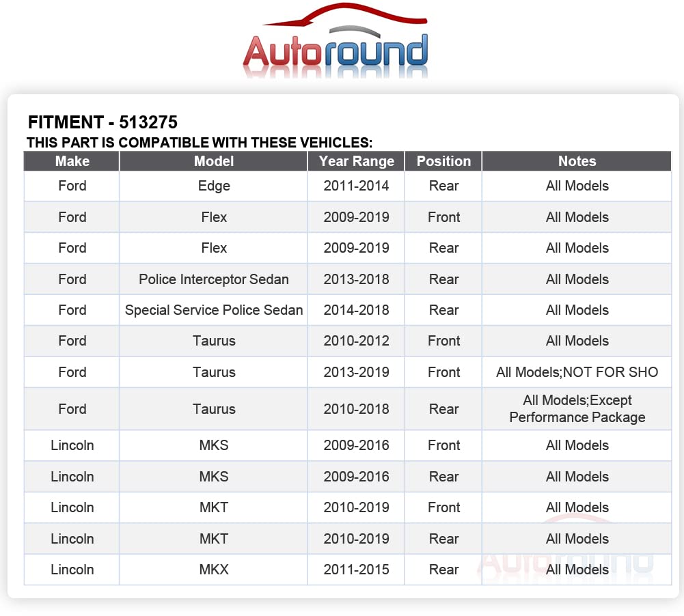
Task: Click the FITMENT - 513275 heading
Action: [x=102, y=122]
